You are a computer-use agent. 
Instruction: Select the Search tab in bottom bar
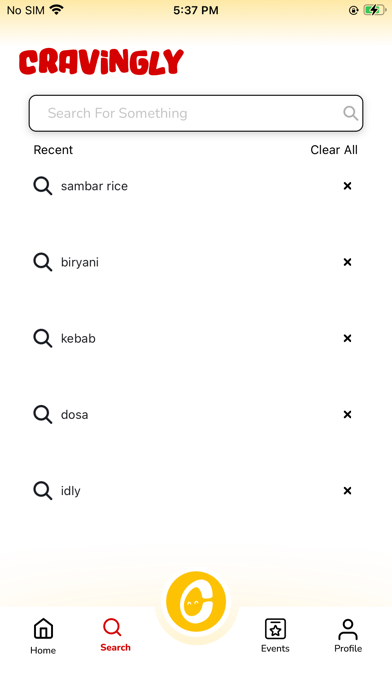(x=115, y=635)
